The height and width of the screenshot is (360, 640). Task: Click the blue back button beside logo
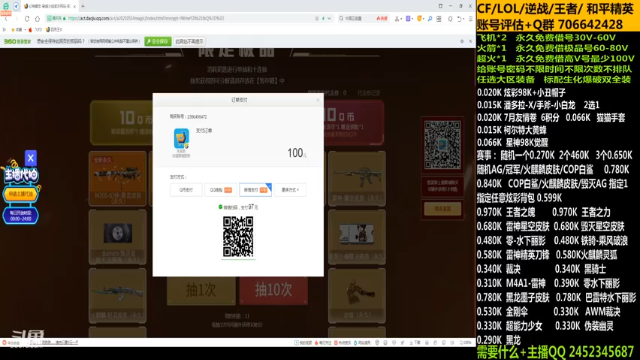[16, 6]
